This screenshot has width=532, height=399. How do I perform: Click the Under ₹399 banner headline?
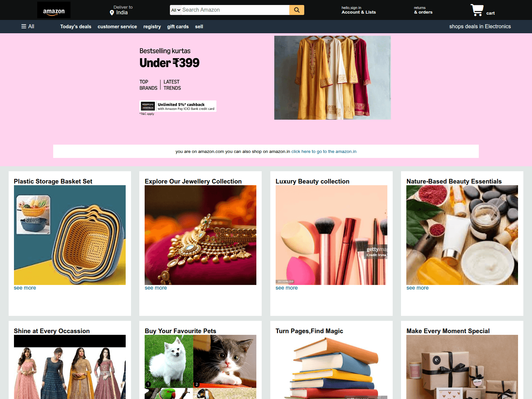point(169,63)
